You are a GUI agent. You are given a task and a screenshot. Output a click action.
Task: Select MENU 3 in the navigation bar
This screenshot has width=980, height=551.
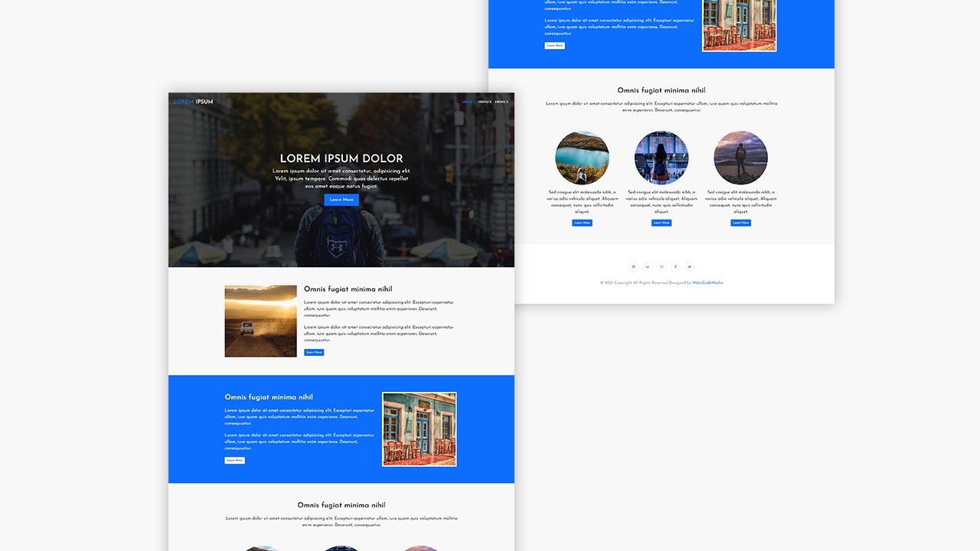pyautogui.click(x=501, y=102)
